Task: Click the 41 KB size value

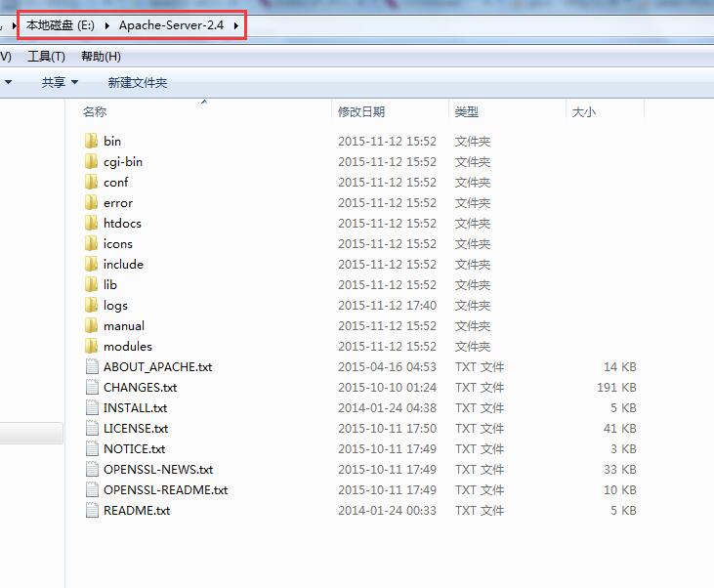Action: point(619,428)
